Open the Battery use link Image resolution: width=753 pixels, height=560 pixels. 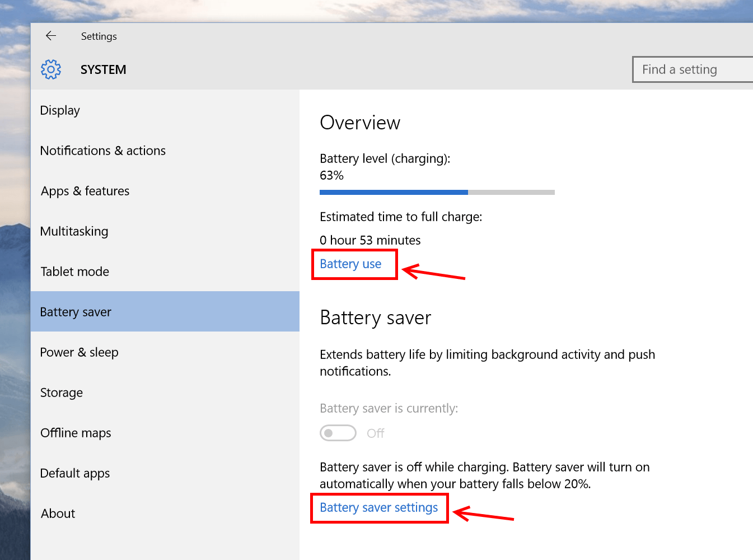(x=350, y=264)
